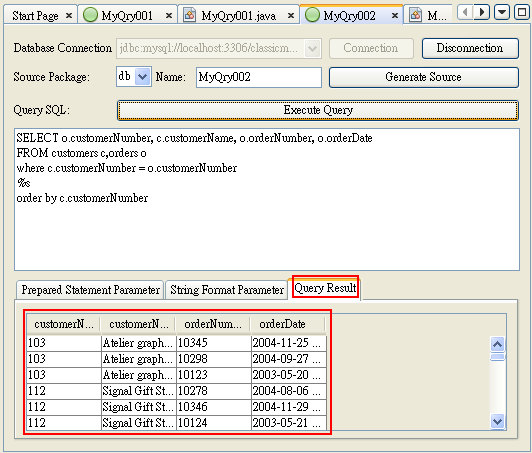Click the results scrollbar down arrow
Image resolution: width=532 pixels, height=453 pixels.
tap(497, 422)
